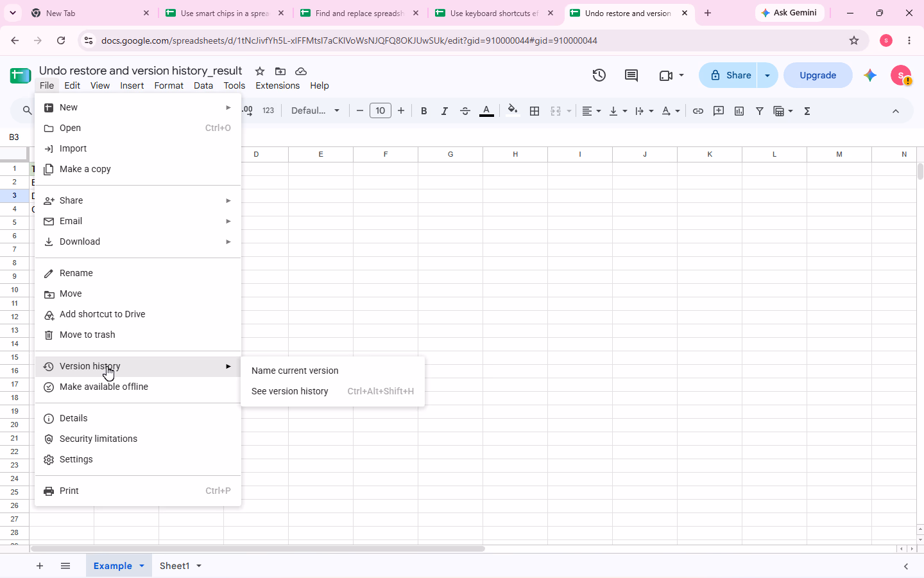
Task: Click the Share button
Action: tap(728, 75)
